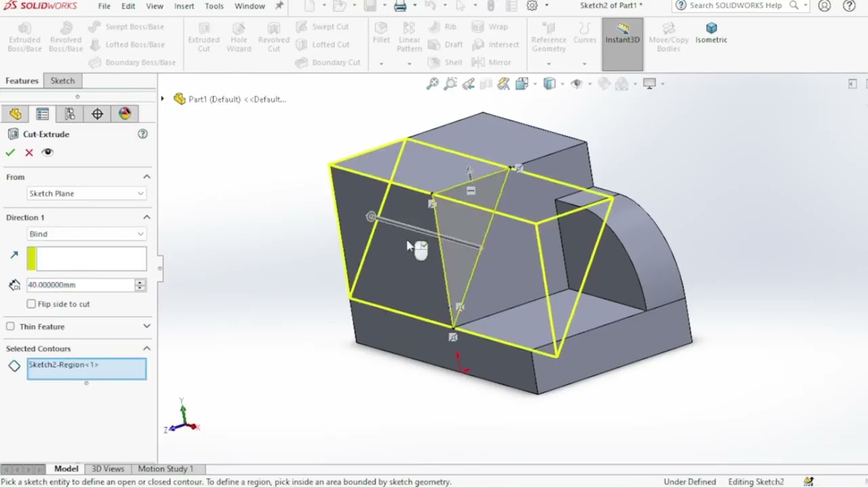Click the Zoom to Fit icon
The height and width of the screenshot is (488, 868).
(x=432, y=83)
